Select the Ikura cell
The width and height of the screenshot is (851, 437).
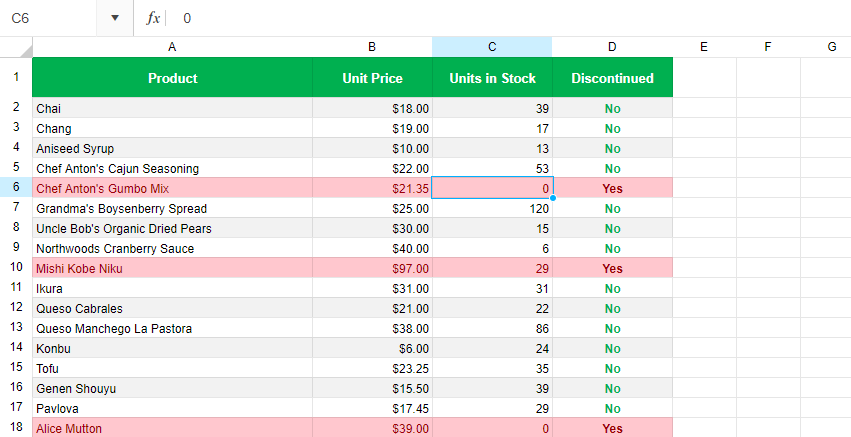[172, 288]
